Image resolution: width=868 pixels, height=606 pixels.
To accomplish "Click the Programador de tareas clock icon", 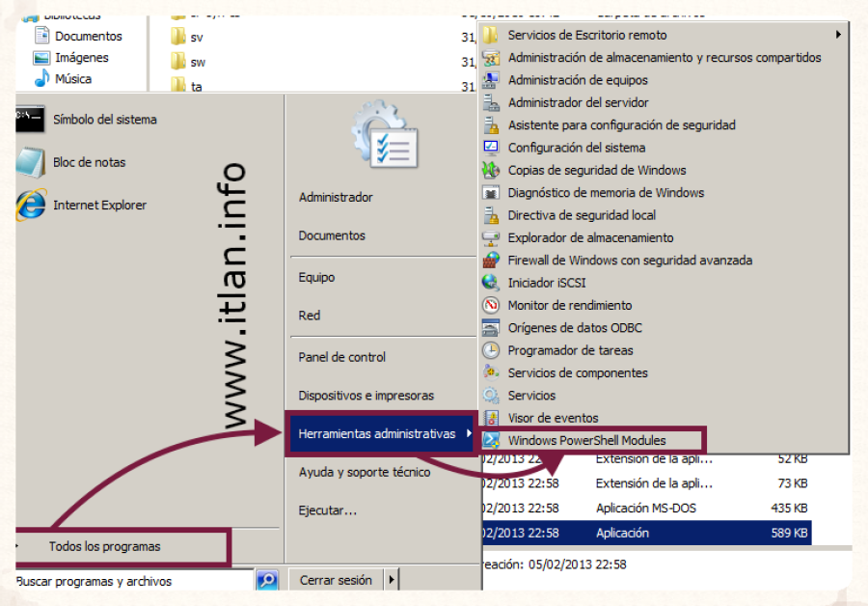I will tap(491, 350).
